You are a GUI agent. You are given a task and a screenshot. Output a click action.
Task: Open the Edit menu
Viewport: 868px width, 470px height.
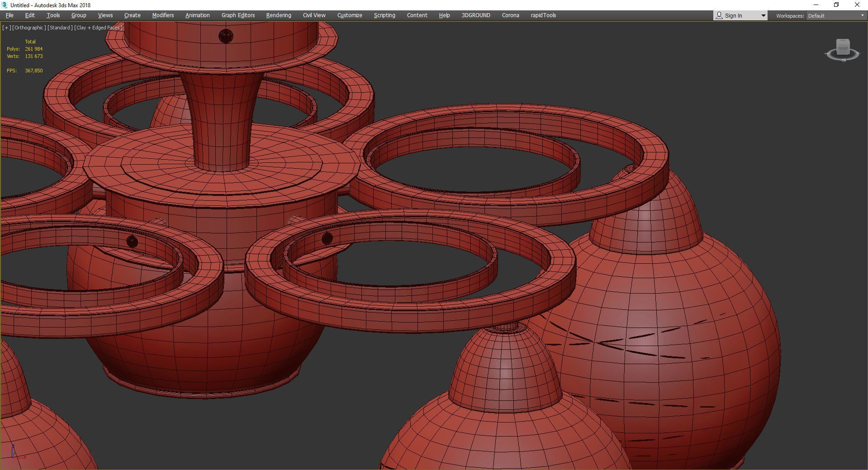30,15
